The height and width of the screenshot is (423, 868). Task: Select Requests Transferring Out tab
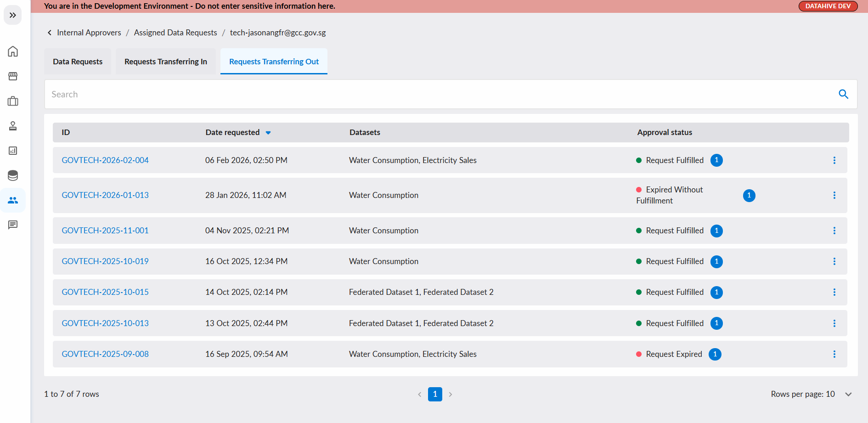tap(274, 62)
